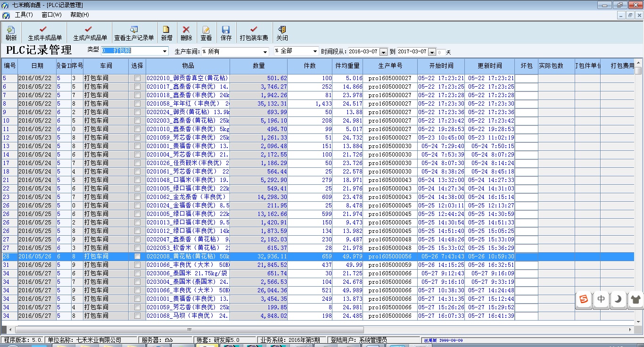The width and height of the screenshot is (644, 347).
Task: Click the days input field before 天
Action: pos(441,52)
